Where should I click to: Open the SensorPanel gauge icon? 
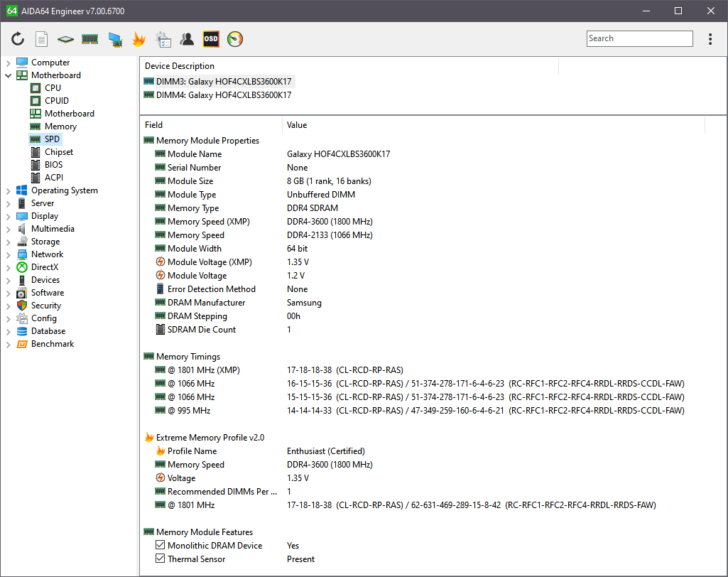(235, 39)
